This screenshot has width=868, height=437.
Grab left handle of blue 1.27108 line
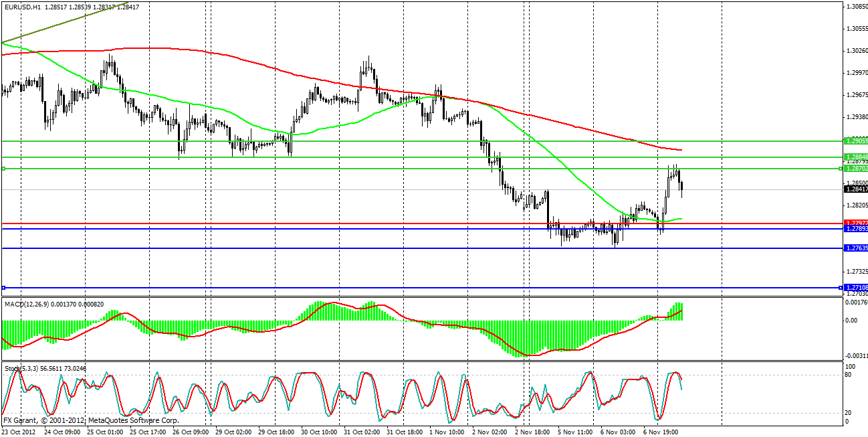(3, 288)
